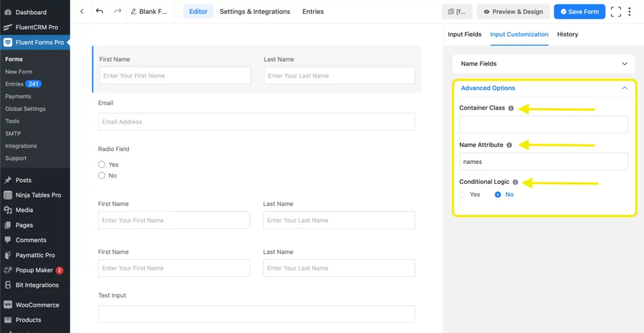
Task: Expand the Name Fields section
Action: tap(544, 64)
